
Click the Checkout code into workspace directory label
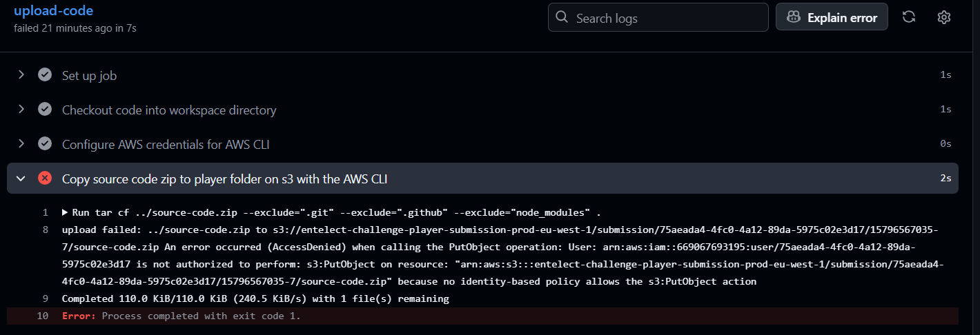[169, 110]
